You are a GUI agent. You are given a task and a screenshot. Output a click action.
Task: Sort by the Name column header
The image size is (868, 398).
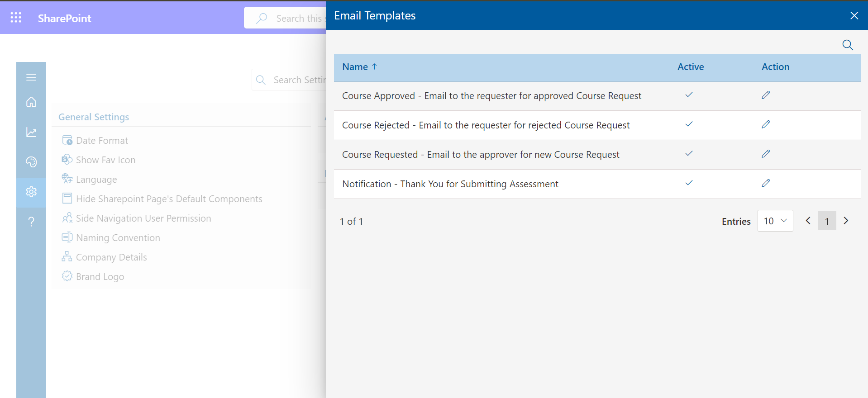[x=360, y=67]
